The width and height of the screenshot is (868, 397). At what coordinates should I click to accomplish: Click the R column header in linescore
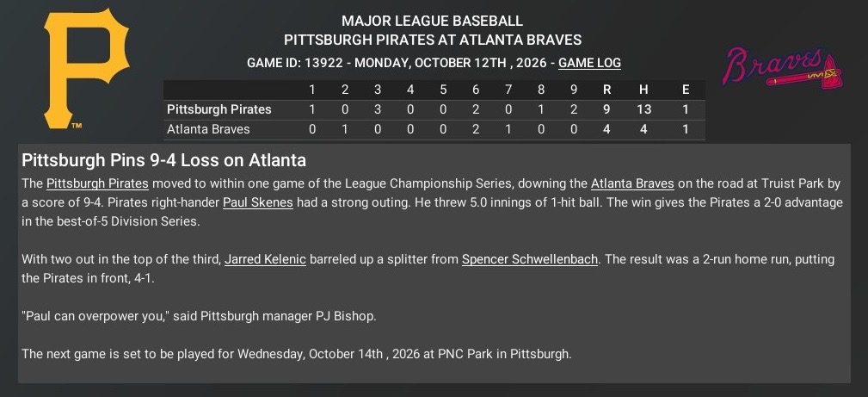[x=607, y=90]
